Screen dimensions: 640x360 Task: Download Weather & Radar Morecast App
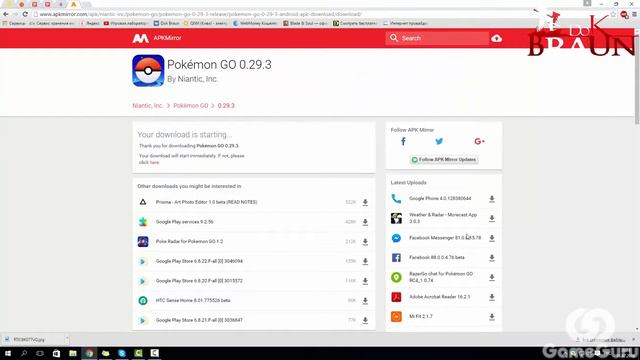[x=492, y=218]
